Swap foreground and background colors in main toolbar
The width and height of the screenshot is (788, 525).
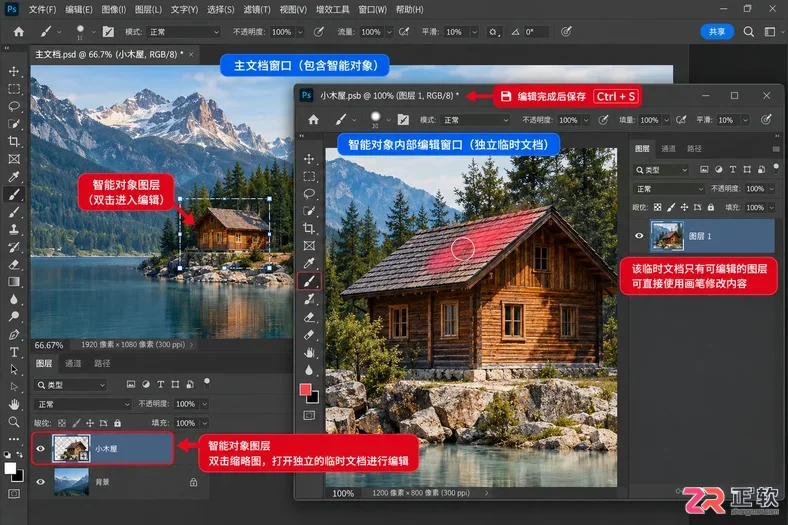point(20,454)
